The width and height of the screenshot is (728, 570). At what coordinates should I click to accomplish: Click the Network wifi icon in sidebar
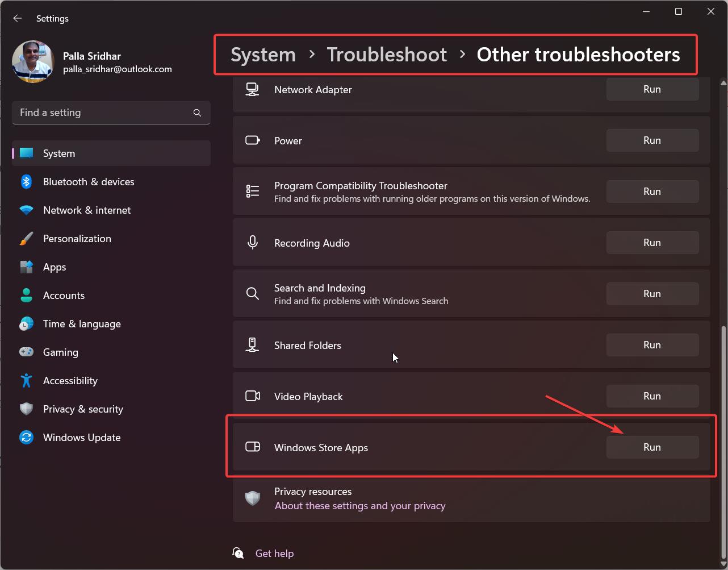point(26,210)
